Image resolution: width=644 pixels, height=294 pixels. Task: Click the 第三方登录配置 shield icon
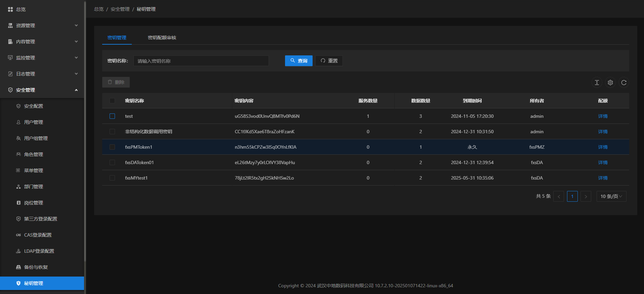[x=18, y=219]
